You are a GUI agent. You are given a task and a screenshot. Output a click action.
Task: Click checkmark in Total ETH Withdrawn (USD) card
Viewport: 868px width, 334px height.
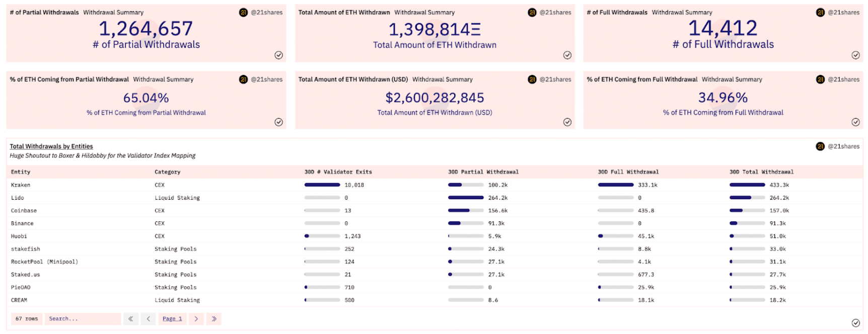(567, 122)
